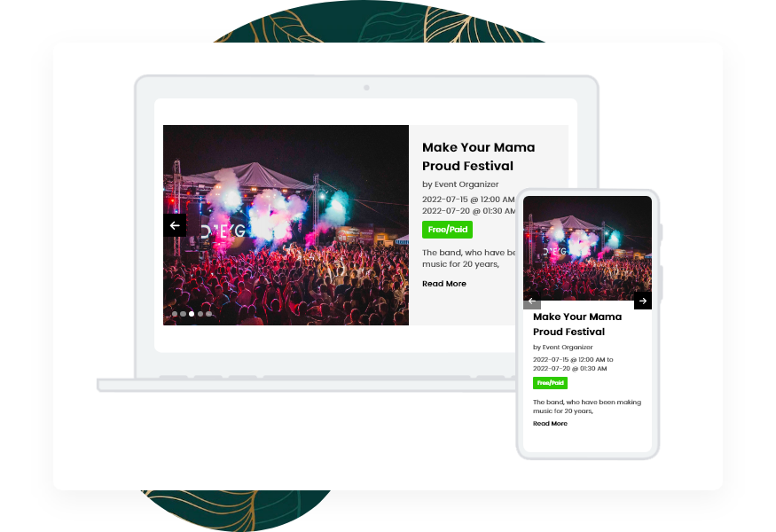Viewport: 776px width, 532px height.
Task: Click Read More on the laptop slide
Action: point(443,284)
